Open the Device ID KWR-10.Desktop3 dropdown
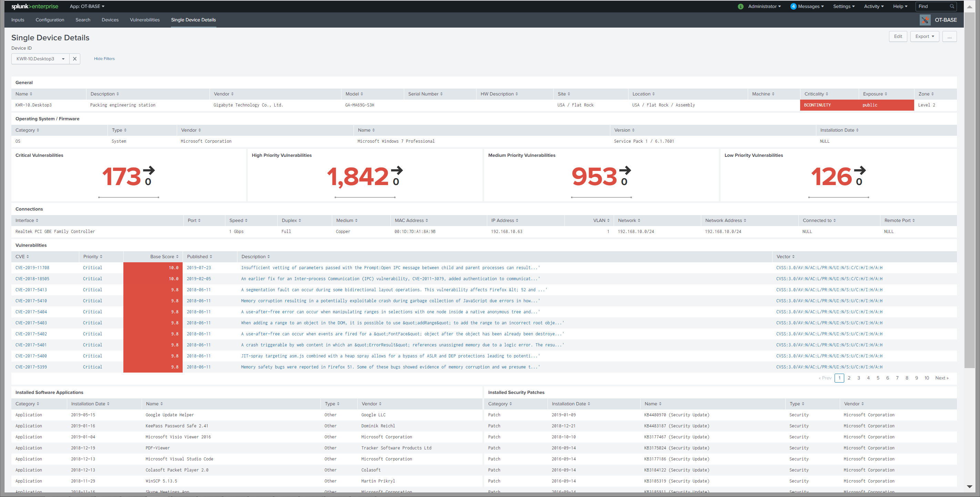The width and height of the screenshot is (980, 497). (x=40, y=59)
